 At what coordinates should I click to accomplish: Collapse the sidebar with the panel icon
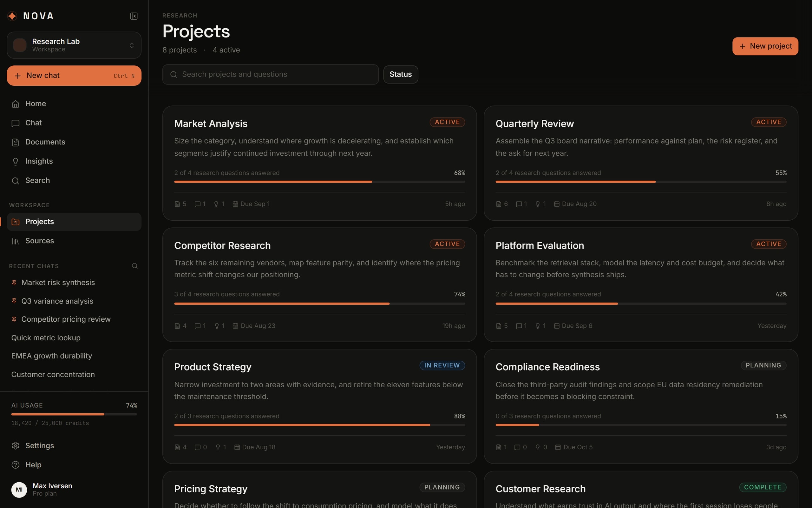click(x=134, y=16)
